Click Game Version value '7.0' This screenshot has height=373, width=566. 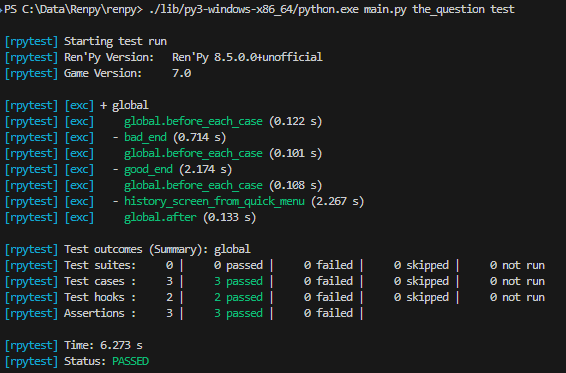pyautogui.click(x=181, y=73)
